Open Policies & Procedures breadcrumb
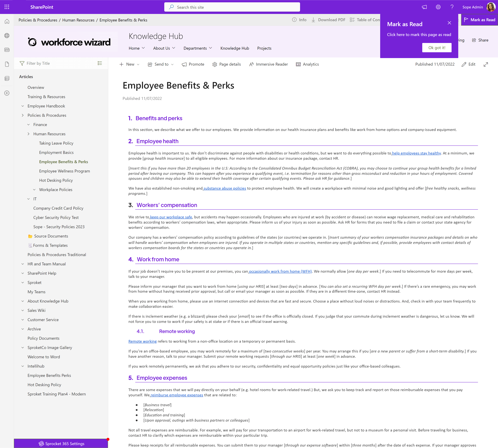The image size is (498, 448). pos(38,20)
